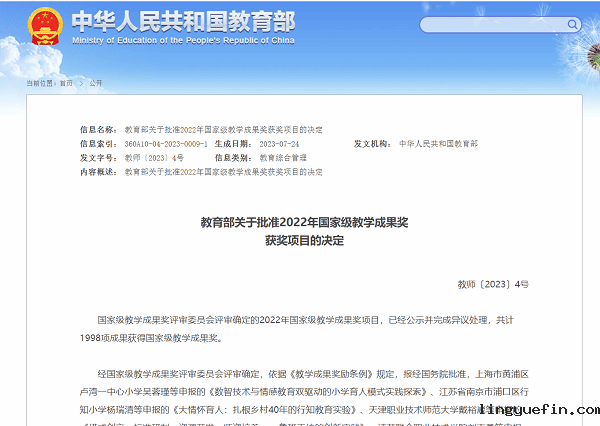Select the 信息类别 label
The height and width of the screenshot is (426, 600).
[x=233, y=158]
